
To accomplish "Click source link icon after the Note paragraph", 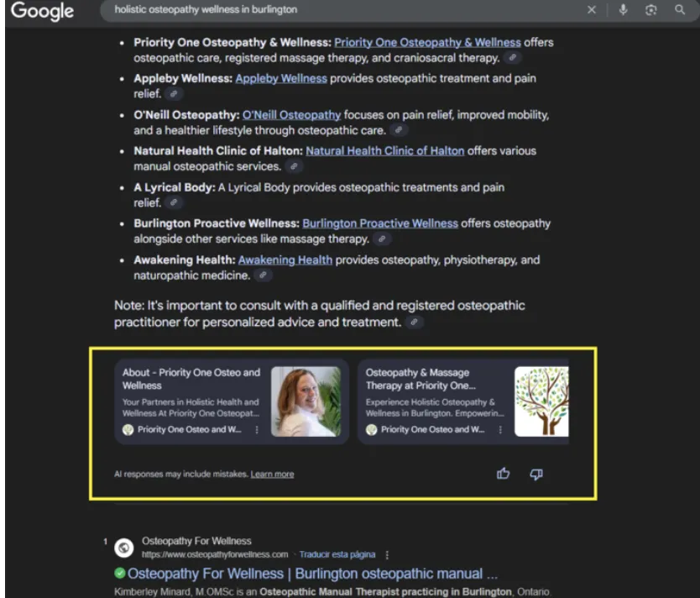I will pyautogui.click(x=414, y=322).
